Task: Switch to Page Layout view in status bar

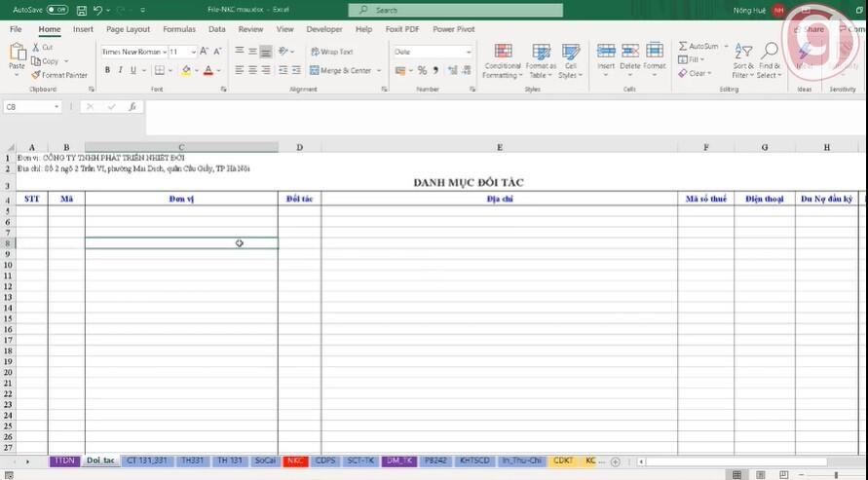Action: coord(761,475)
